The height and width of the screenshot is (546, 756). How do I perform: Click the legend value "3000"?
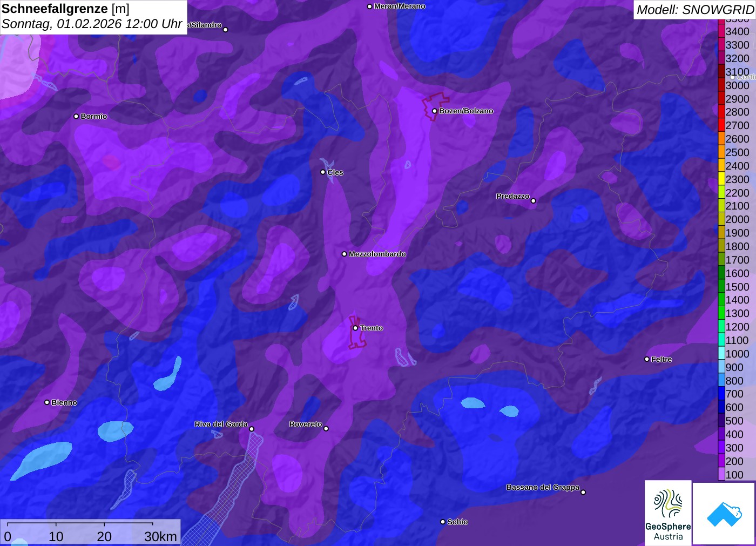pos(738,85)
